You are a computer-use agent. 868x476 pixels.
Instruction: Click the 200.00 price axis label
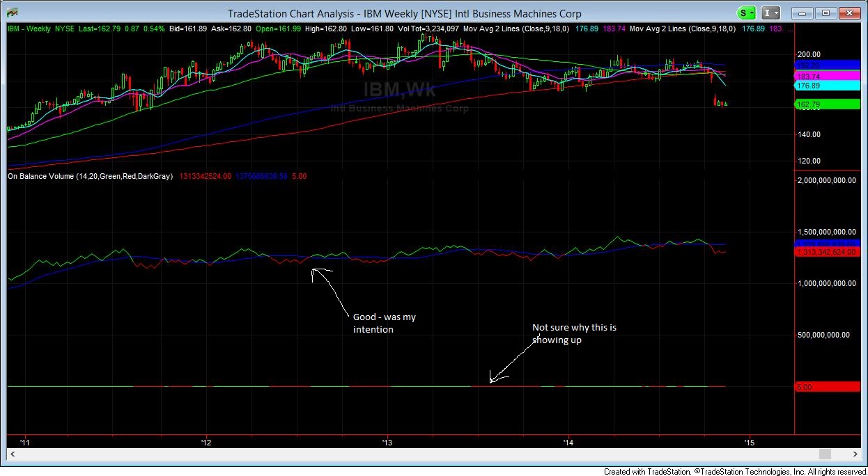click(809, 54)
